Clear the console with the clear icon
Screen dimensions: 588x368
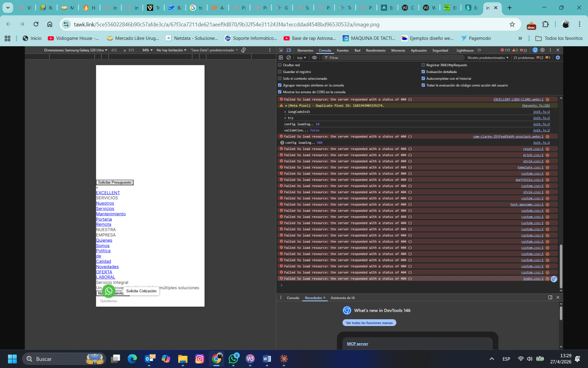pos(288,58)
